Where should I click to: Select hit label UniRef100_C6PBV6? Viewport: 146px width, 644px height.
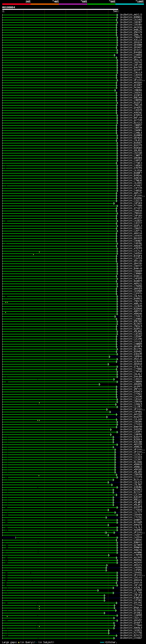point(131,357)
